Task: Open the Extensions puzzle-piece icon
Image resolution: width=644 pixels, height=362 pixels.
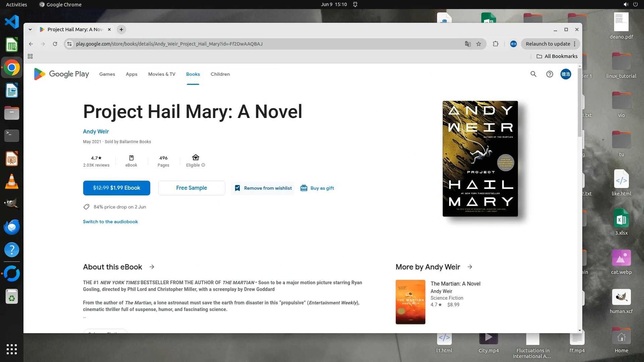Action: click(495, 44)
